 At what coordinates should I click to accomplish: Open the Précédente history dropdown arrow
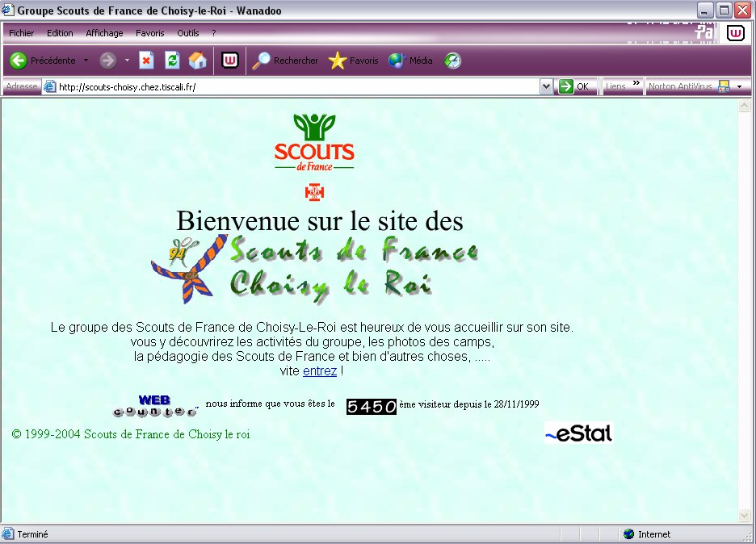click(x=86, y=61)
